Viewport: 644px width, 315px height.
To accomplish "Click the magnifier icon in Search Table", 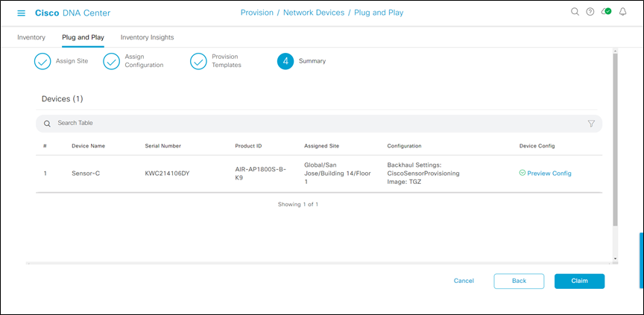I will pyautogui.click(x=47, y=124).
